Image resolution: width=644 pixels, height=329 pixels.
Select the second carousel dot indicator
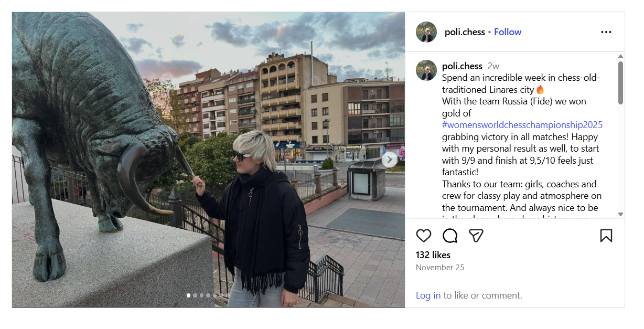point(195,295)
